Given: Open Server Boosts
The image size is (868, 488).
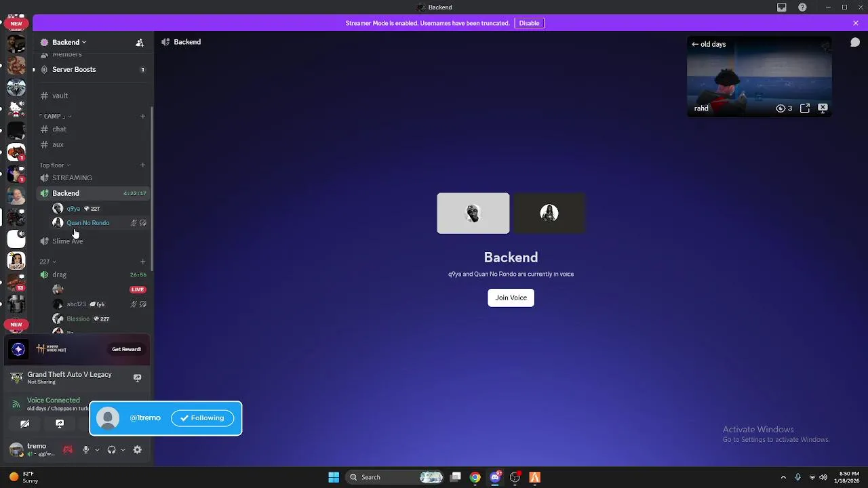Looking at the screenshot, I should [x=92, y=69].
